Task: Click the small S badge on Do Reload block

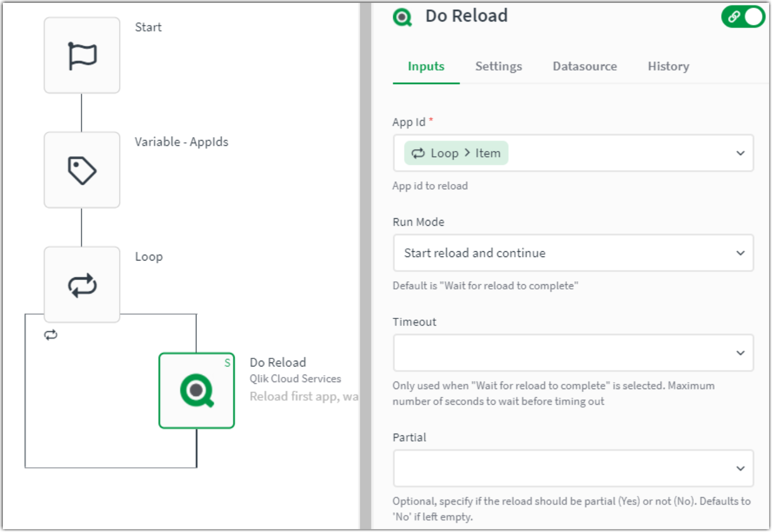Action: coord(228,363)
